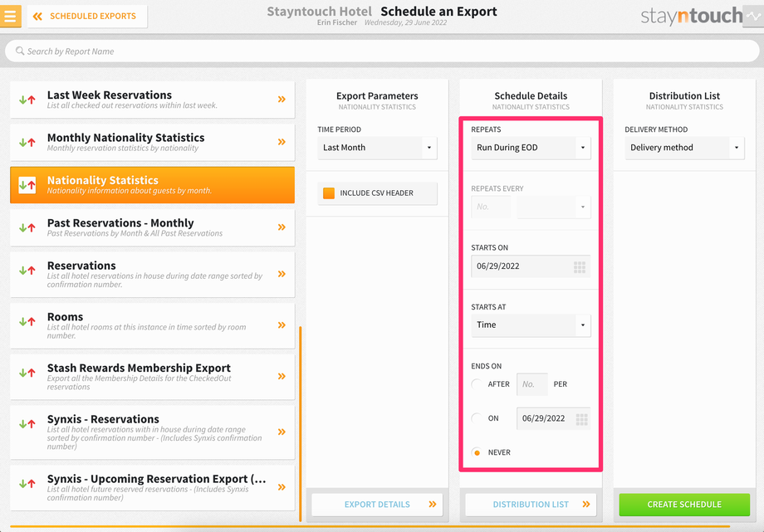Click the orange vertical report list scrollbar

coord(300,424)
